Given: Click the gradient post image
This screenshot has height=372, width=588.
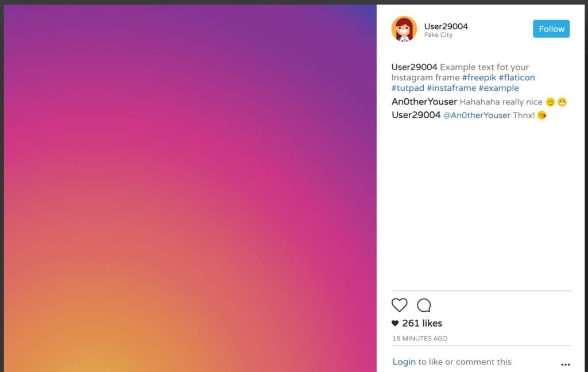Looking at the screenshot, I should point(190,188).
